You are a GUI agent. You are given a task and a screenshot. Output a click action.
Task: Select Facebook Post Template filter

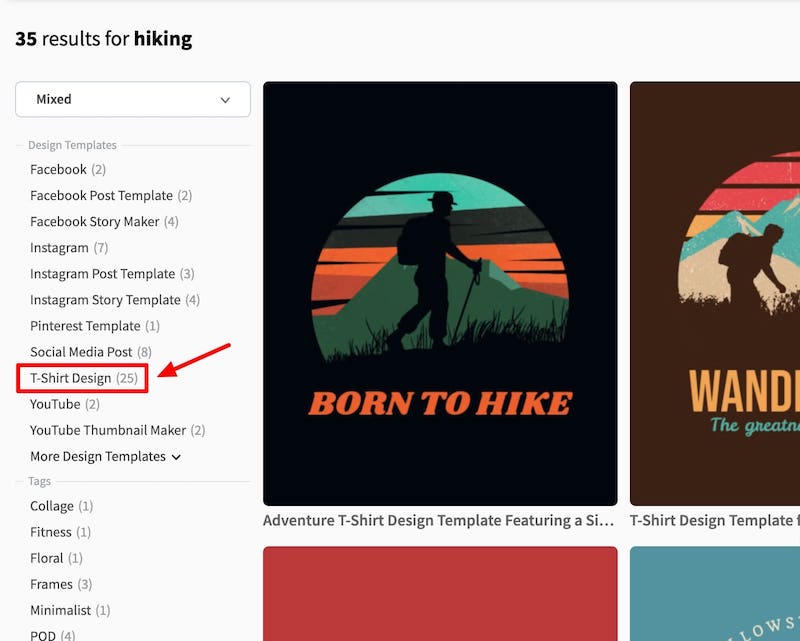101,196
